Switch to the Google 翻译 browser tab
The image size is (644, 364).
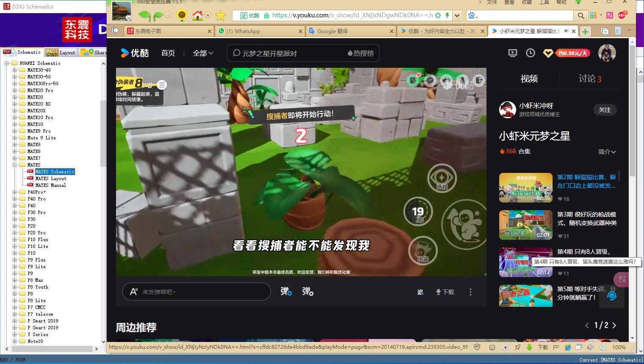pyautogui.click(x=351, y=31)
